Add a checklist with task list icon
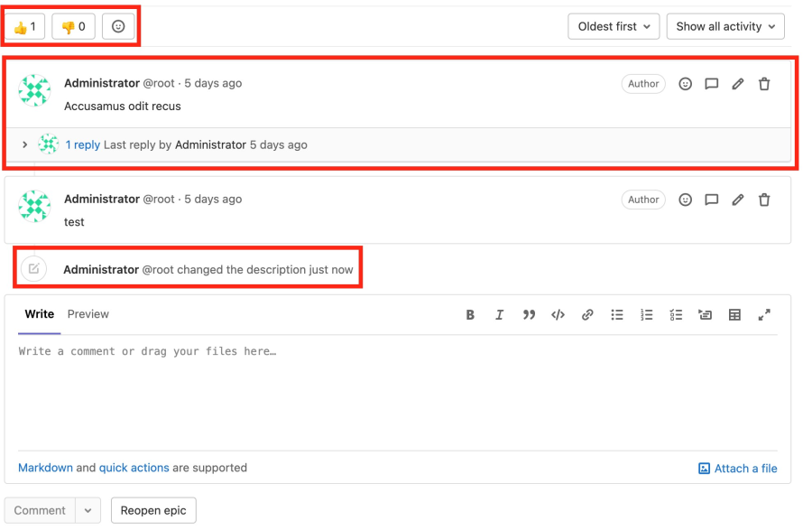The image size is (812, 530). coord(676,315)
